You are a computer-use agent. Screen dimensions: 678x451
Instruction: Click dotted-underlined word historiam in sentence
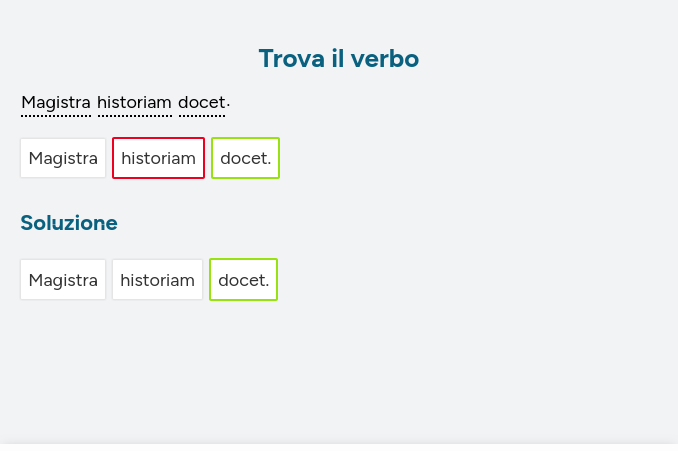point(134,102)
